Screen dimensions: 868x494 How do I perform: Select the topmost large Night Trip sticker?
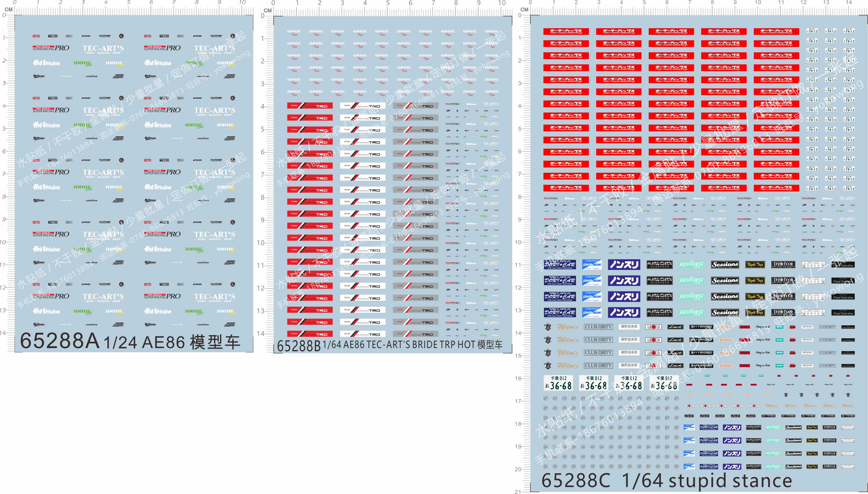pyautogui.click(x=755, y=264)
